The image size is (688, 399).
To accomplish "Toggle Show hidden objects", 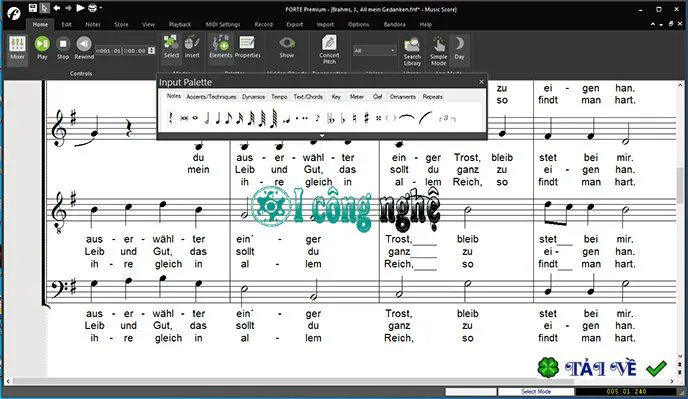I will click(287, 47).
